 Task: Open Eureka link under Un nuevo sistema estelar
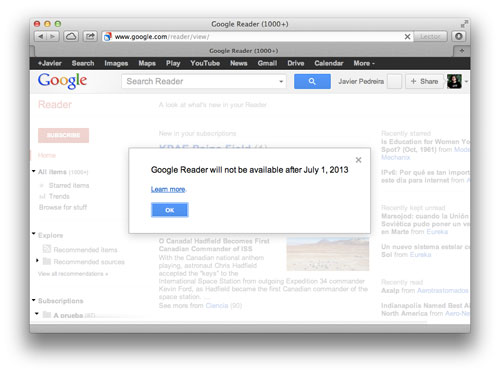tap(420, 255)
